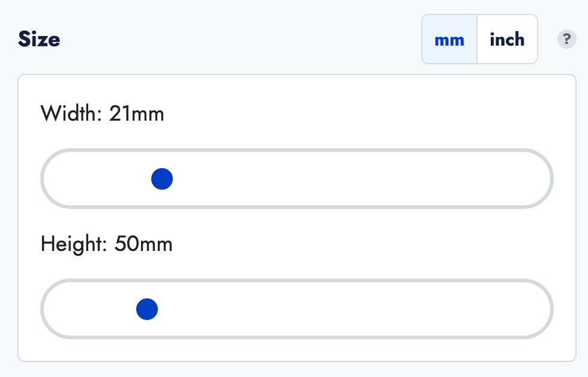Screen dimensions: 588x377
Task: Click the "21mm" value in the Width label
Action: (136, 113)
